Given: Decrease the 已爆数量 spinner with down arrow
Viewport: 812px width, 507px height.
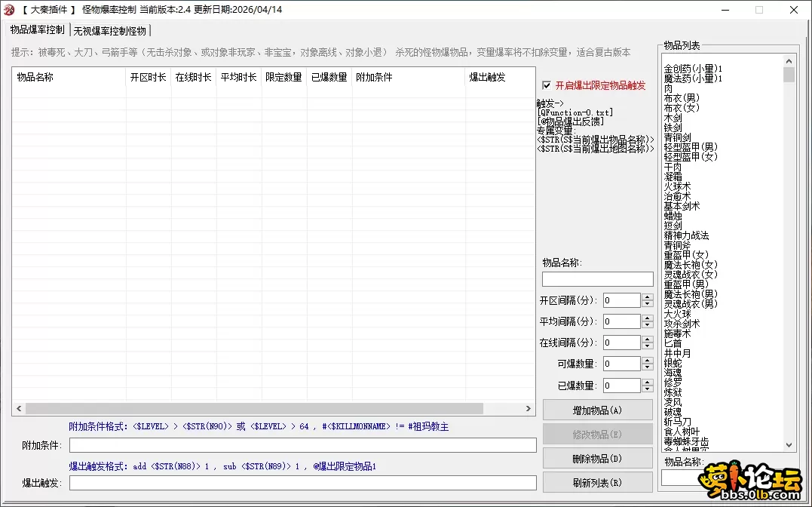Looking at the screenshot, I should click(x=648, y=389).
